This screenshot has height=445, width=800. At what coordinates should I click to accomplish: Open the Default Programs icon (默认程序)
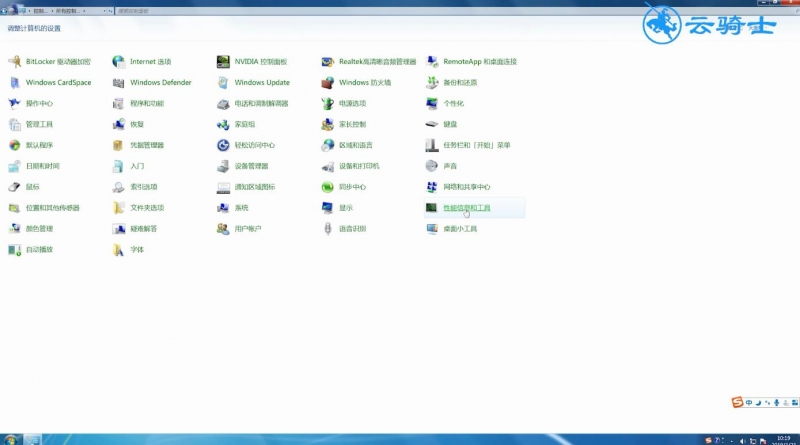pyautogui.click(x=15, y=145)
